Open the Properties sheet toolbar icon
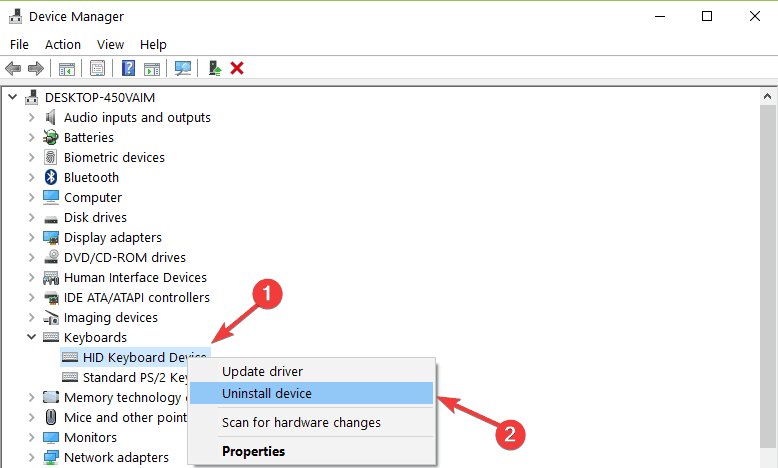778x468 pixels. [x=97, y=68]
